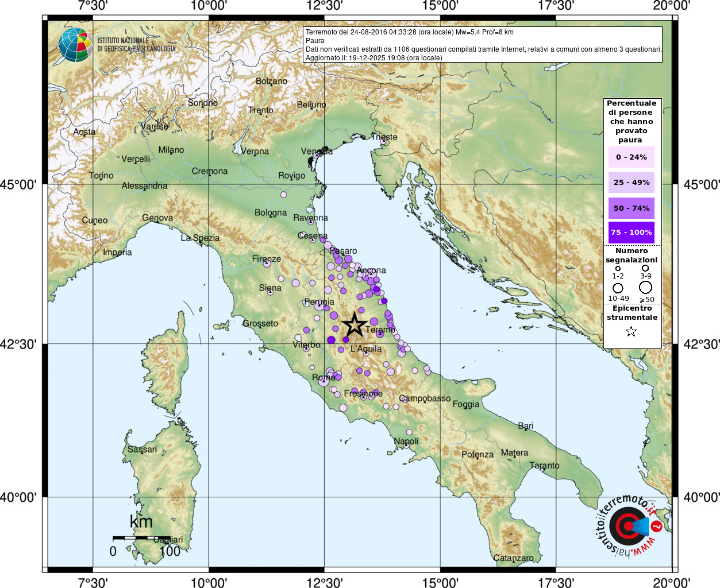Select the 75 - 100% legend swatch

(632, 232)
